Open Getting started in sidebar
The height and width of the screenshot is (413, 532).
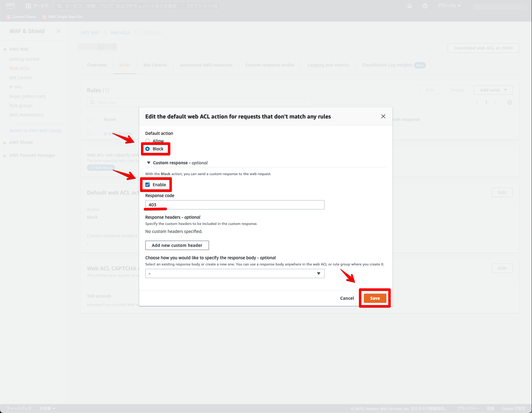point(24,59)
